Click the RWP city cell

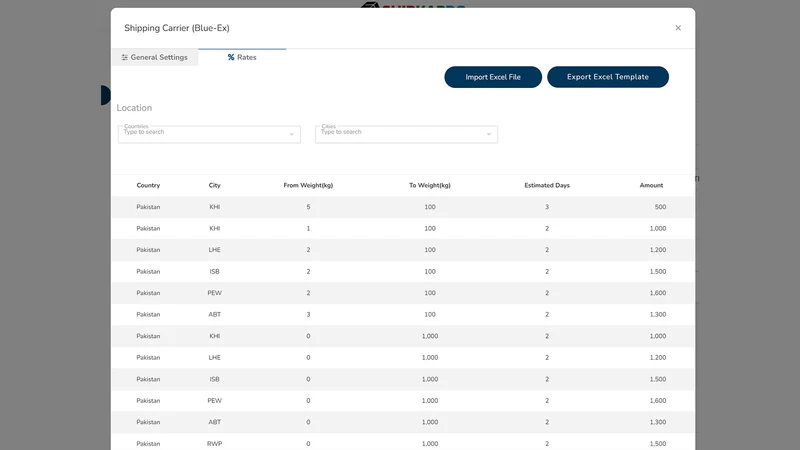coord(214,444)
